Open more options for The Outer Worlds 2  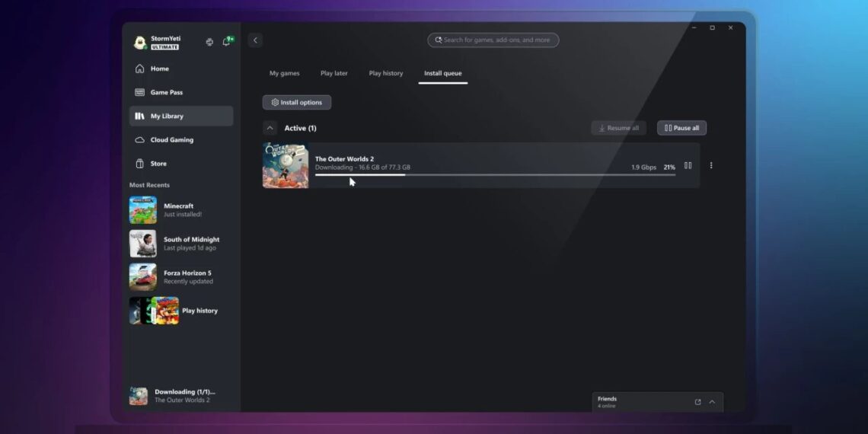[x=711, y=166]
